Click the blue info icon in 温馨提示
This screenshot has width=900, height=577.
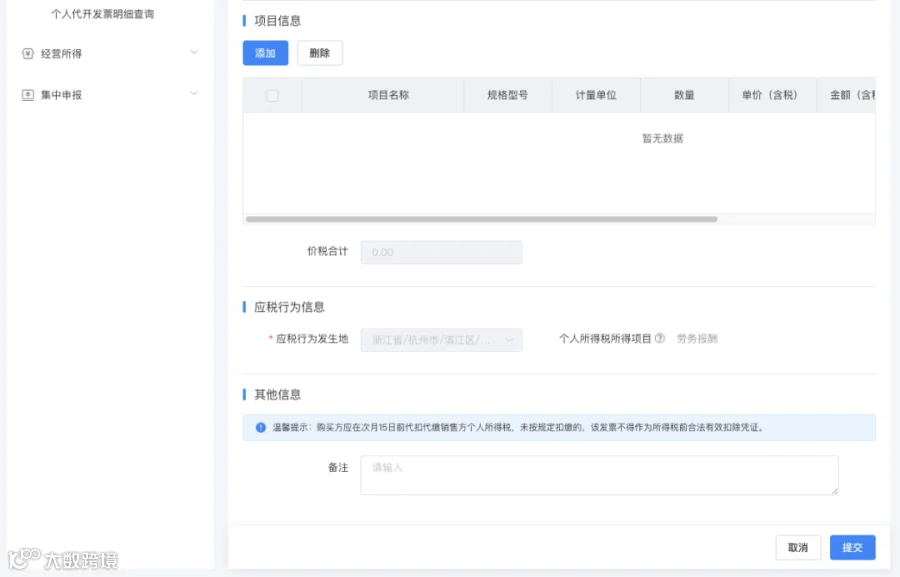click(x=261, y=427)
